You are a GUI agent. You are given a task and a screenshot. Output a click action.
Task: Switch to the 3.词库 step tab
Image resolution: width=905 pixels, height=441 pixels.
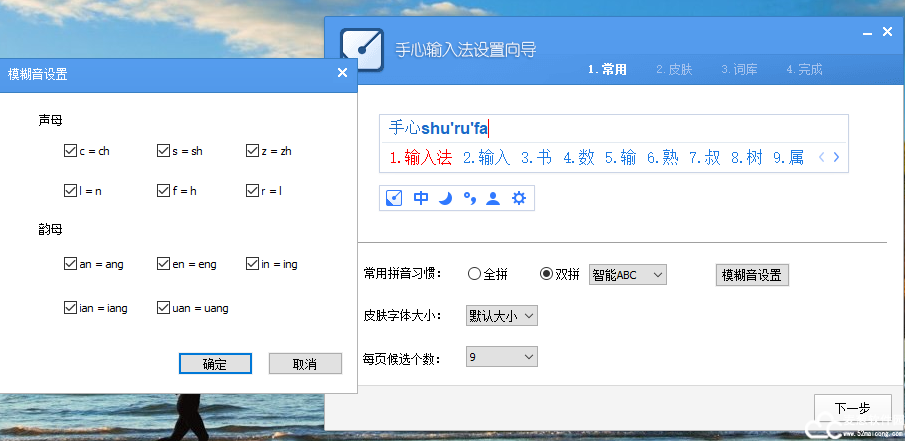pos(739,70)
